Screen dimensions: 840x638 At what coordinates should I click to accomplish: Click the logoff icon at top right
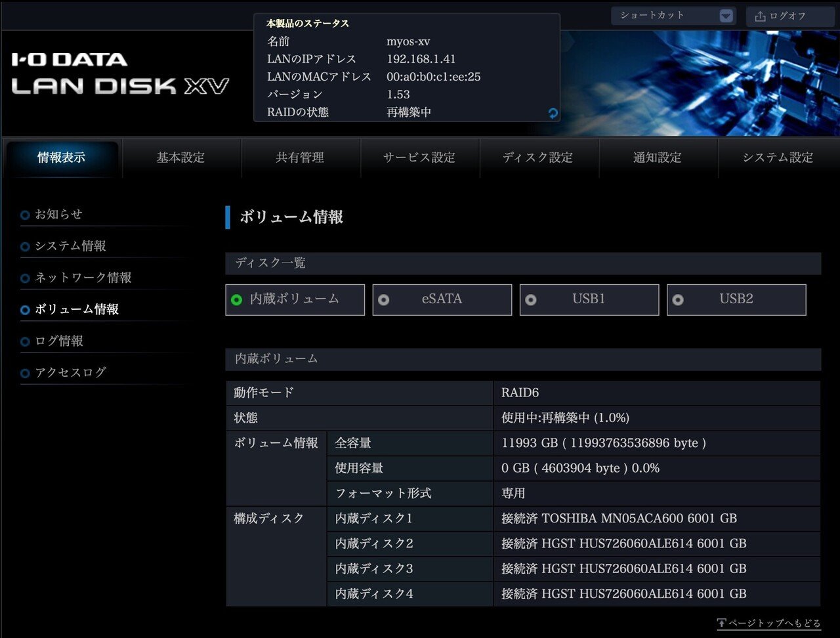pos(760,16)
